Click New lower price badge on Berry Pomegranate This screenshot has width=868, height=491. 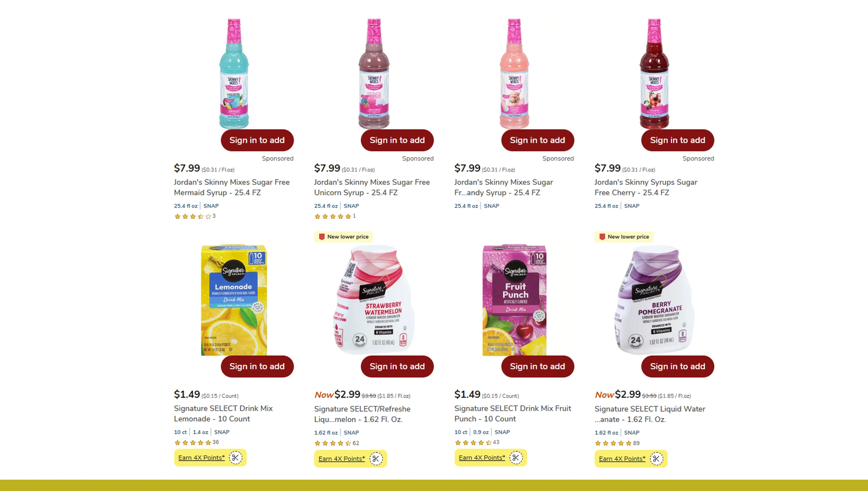pos(624,237)
